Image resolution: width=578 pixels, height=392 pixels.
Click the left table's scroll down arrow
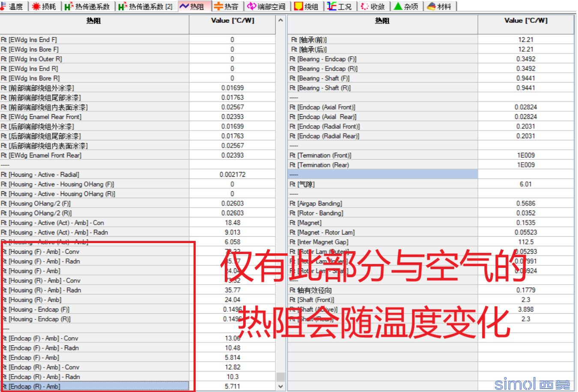[280, 386]
